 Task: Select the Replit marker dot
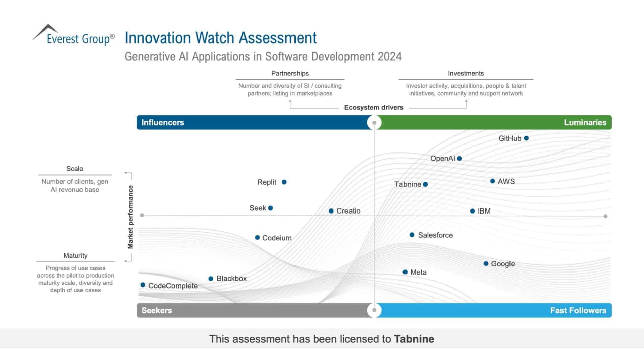[x=284, y=182]
